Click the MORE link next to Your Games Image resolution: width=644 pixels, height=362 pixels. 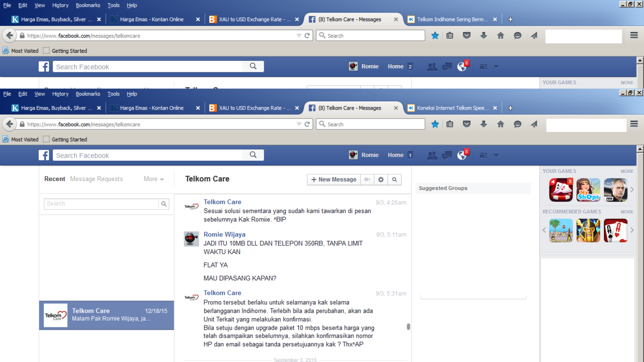pyautogui.click(x=627, y=171)
